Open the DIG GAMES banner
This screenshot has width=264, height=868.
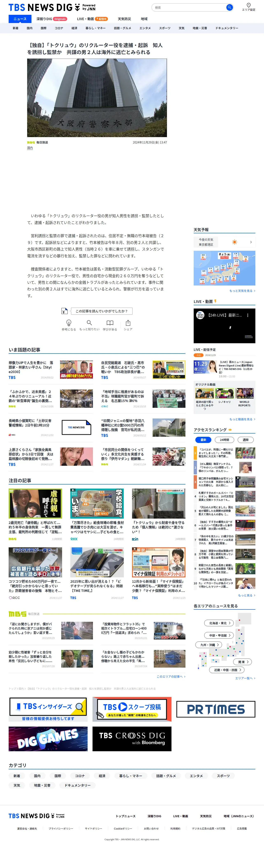coord(48,739)
